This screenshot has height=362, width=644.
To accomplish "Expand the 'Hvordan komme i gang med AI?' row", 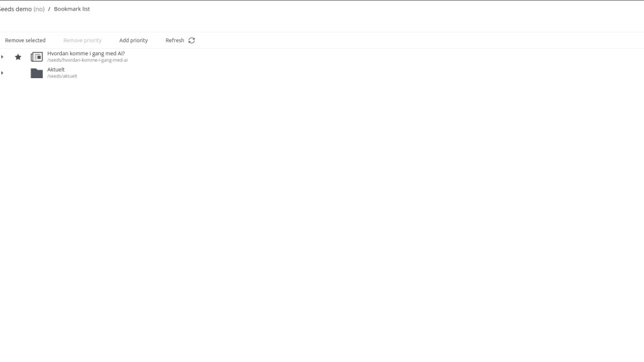I will pos(3,57).
